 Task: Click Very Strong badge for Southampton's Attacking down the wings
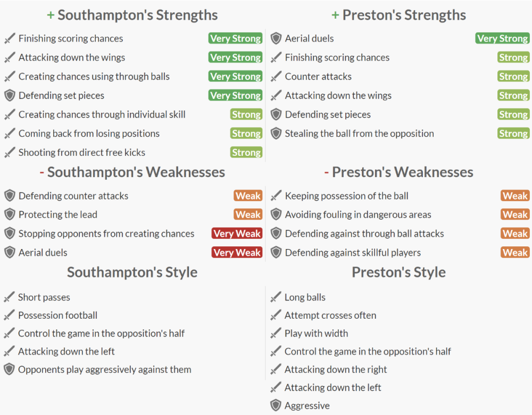[235, 57]
